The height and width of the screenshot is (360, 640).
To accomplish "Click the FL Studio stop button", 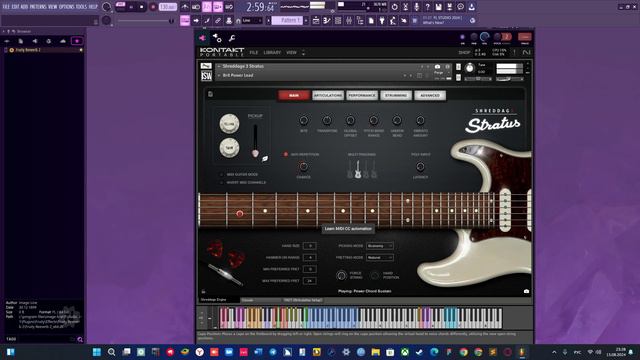I will pos(142,7).
